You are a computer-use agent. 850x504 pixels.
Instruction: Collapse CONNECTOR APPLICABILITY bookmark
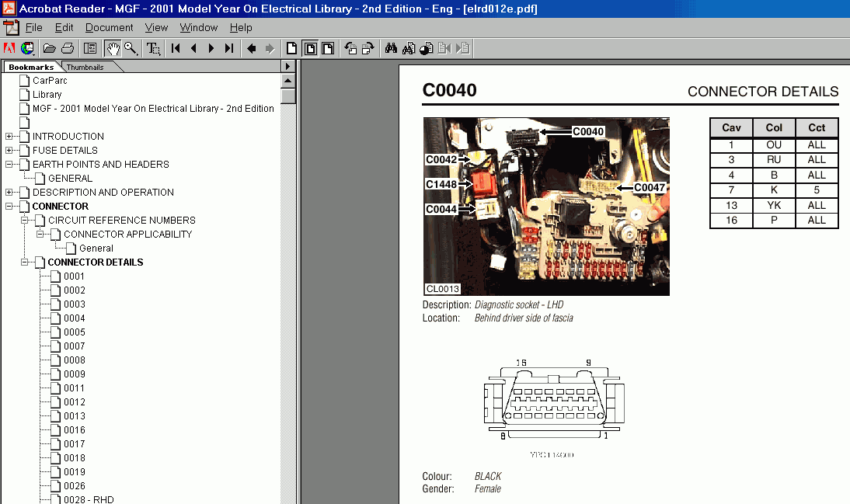[40, 234]
